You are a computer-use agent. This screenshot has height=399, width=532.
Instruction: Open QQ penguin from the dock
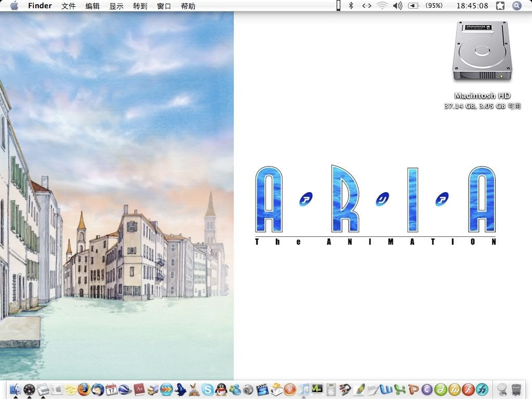[x=221, y=390]
